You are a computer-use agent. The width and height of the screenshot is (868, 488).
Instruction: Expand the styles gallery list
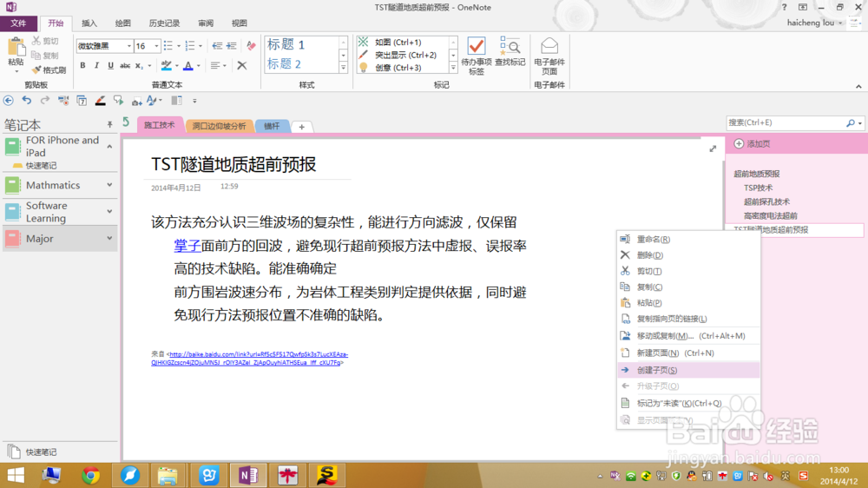343,68
